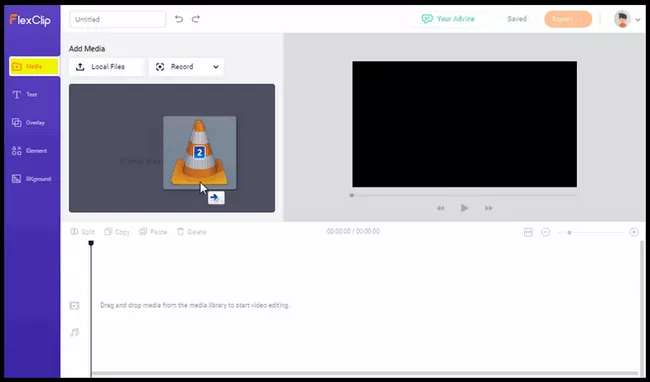Open the BKground tab
Screen dimensions: 650x382
pyautogui.click(x=32, y=179)
